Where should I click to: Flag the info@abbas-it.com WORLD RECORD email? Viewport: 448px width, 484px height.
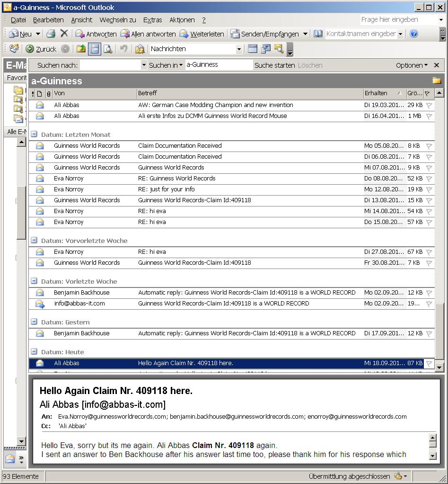point(429,304)
